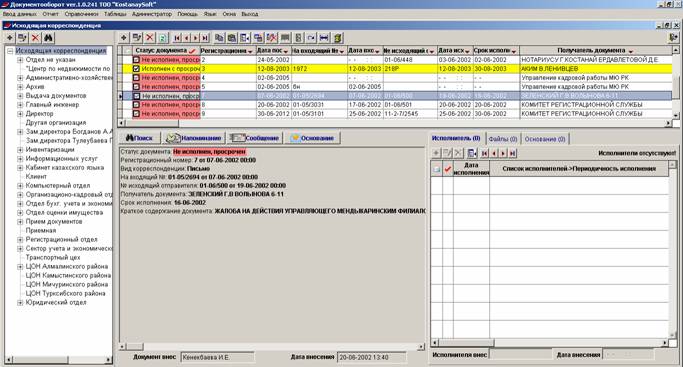Click the crossed-out icon in the main grid toolbar

tap(272, 38)
